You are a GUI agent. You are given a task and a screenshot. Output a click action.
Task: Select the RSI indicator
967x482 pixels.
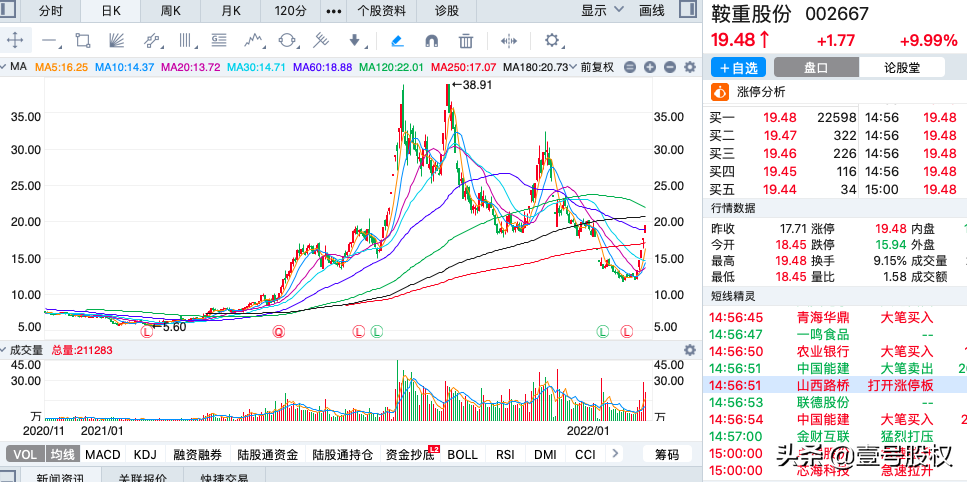505,455
